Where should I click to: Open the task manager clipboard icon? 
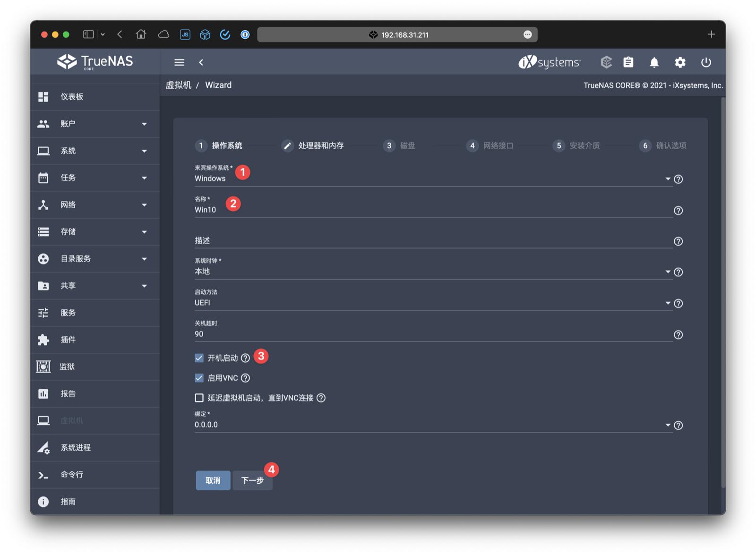628,62
